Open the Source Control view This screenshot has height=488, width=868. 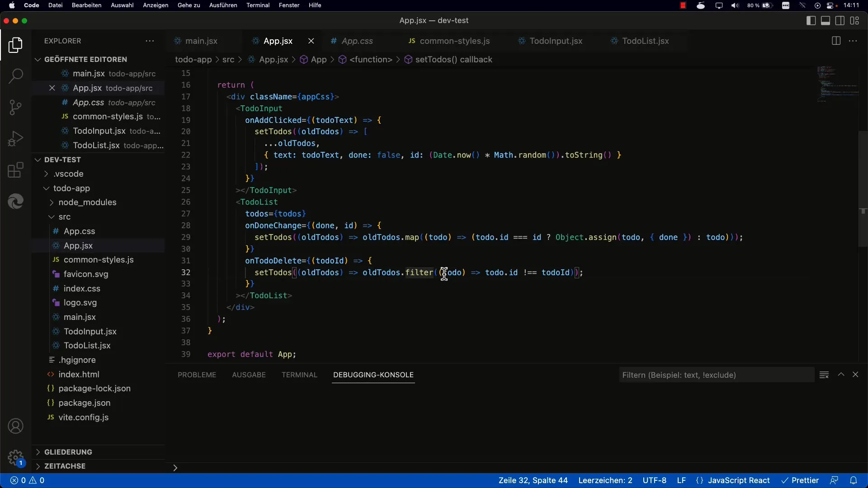pyautogui.click(x=15, y=108)
